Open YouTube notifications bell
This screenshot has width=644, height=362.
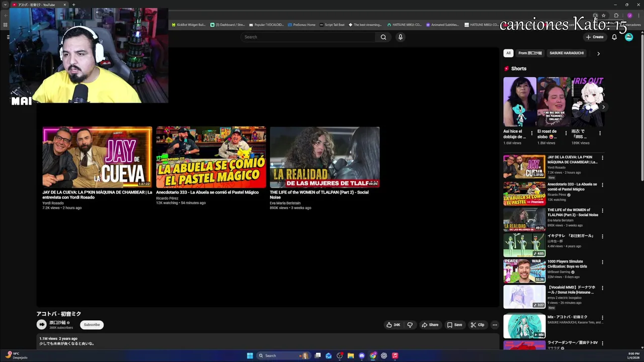click(614, 37)
